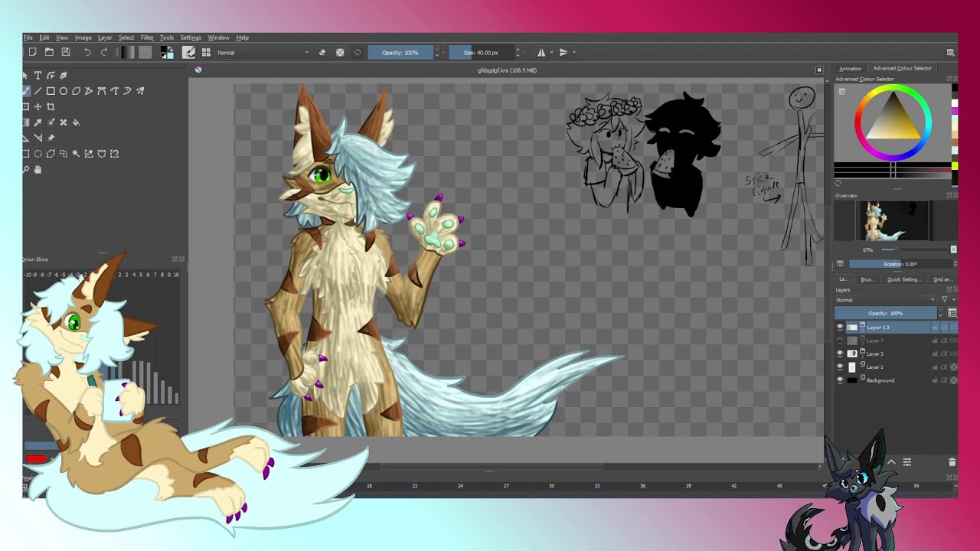Select the Polyline tool
This screenshot has width=980, height=551.
[89, 91]
